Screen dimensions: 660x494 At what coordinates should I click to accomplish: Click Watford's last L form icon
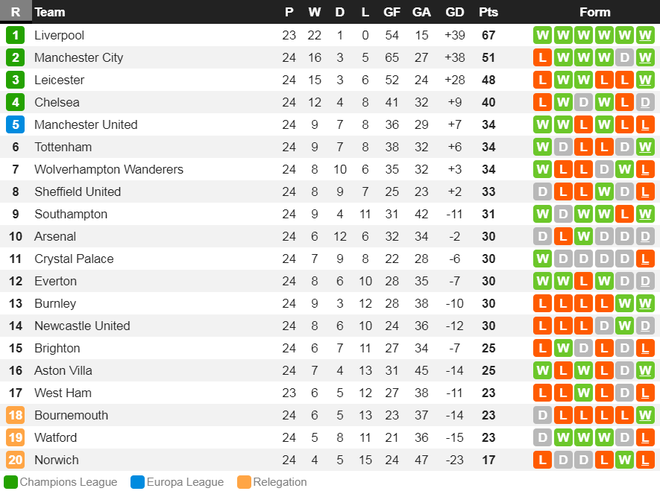(x=645, y=438)
